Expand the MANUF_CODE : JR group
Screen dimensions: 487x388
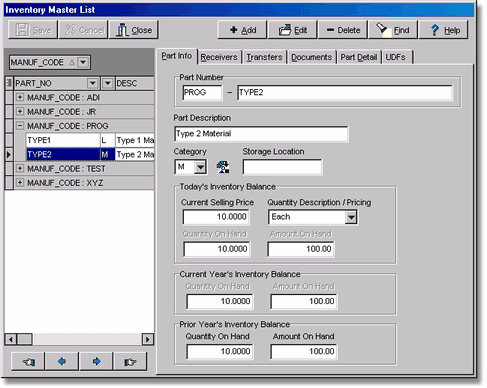(x=20, y=111)
